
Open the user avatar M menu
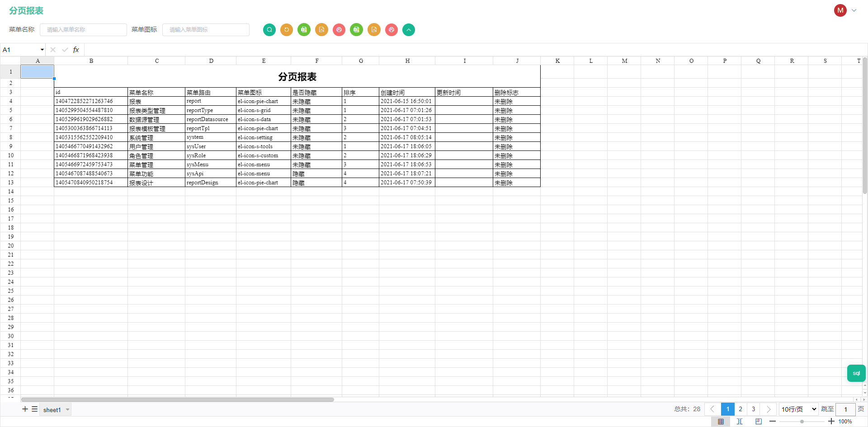(840, 10)
